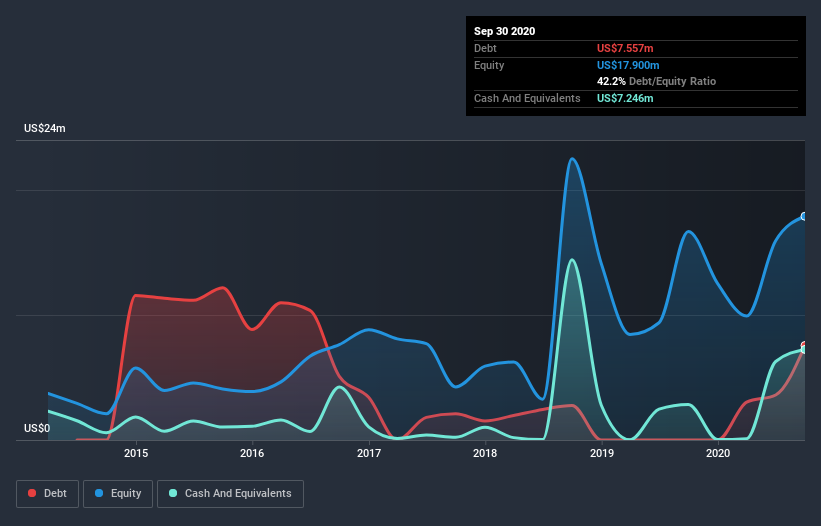Click the 2015 x-axis label
This screenshot has height=526, width=821.
coord(136,453)
